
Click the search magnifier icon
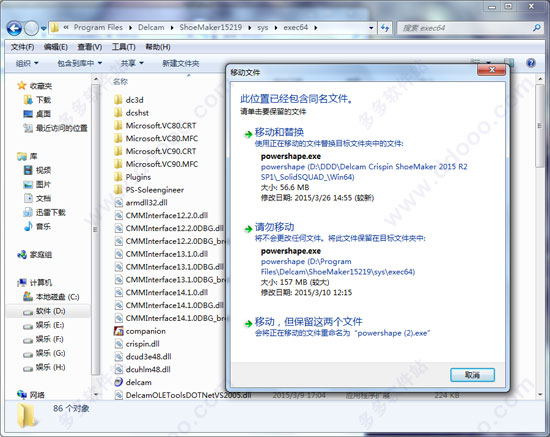(x=536, y=28)
